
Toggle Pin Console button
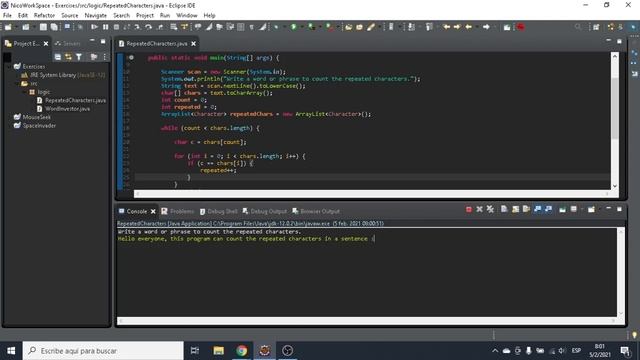coord(562,209)
